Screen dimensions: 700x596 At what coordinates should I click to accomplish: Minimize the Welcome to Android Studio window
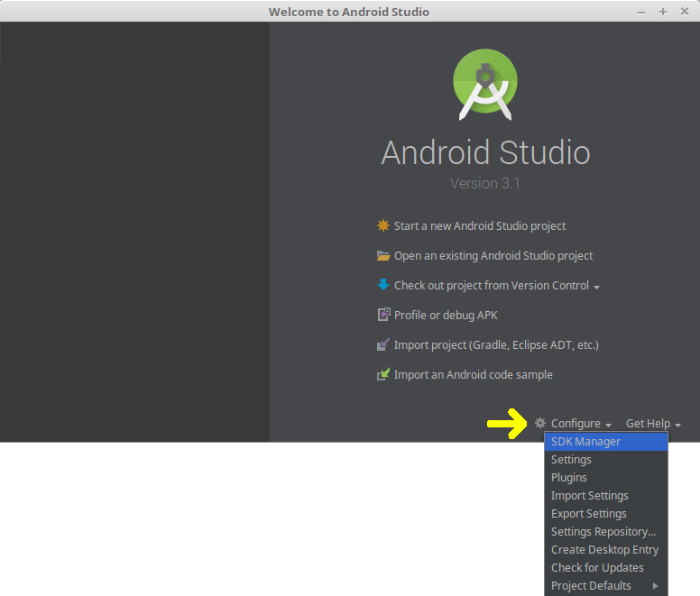pyautogui.click(x=641, y=12)
